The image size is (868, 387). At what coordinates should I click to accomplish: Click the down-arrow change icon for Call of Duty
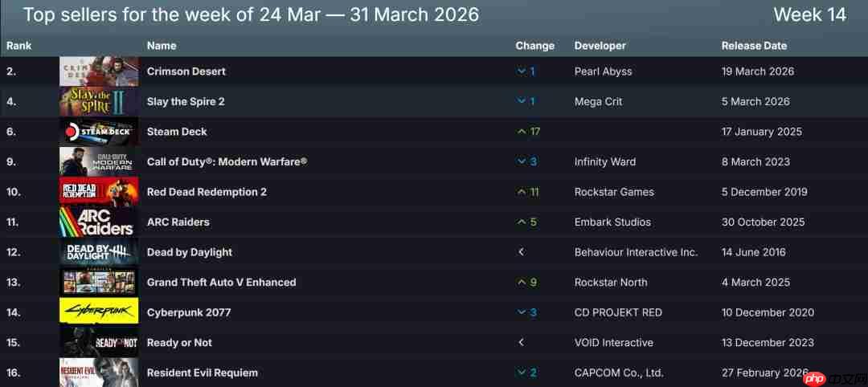(521, 162)
